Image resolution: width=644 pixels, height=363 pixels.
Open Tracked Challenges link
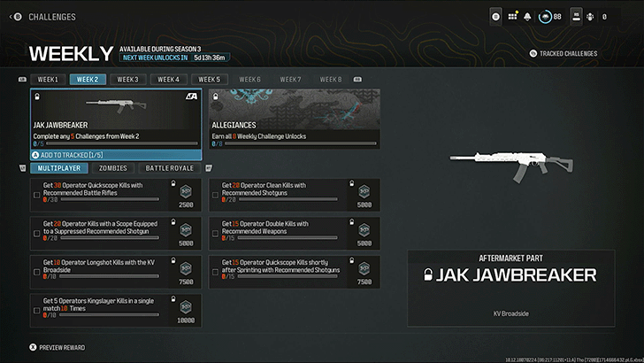coord(569,53)
